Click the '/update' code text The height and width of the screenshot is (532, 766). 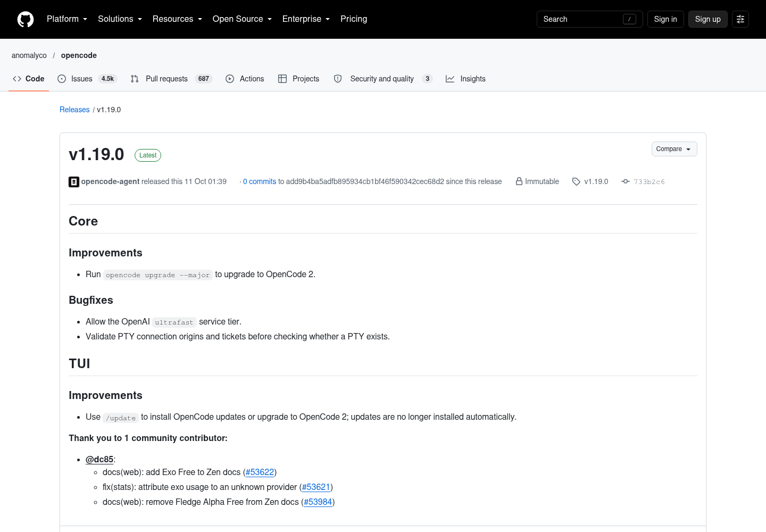(x=121, y=418)
